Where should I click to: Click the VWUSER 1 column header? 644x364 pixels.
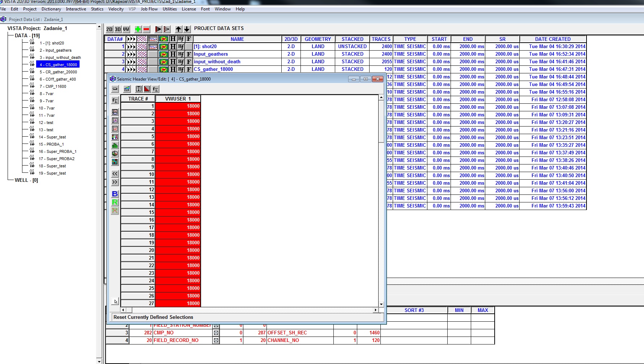[x=178, y=99]
